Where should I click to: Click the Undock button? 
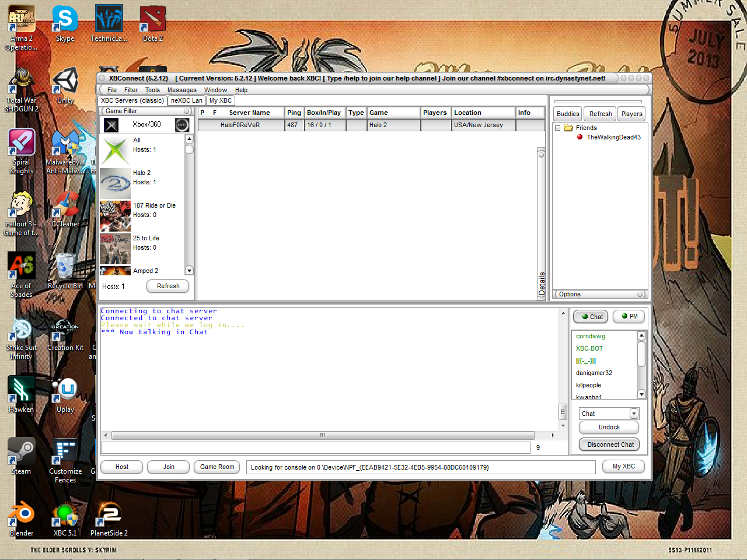[609, 428]
